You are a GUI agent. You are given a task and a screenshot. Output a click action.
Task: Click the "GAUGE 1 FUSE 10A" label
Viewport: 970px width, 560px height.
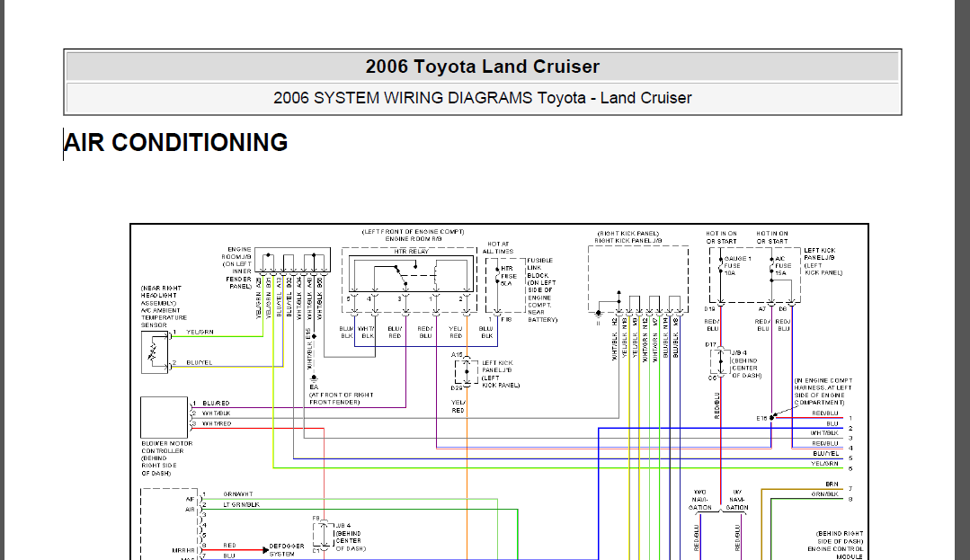pyautogui.click(x=737, y=265)
